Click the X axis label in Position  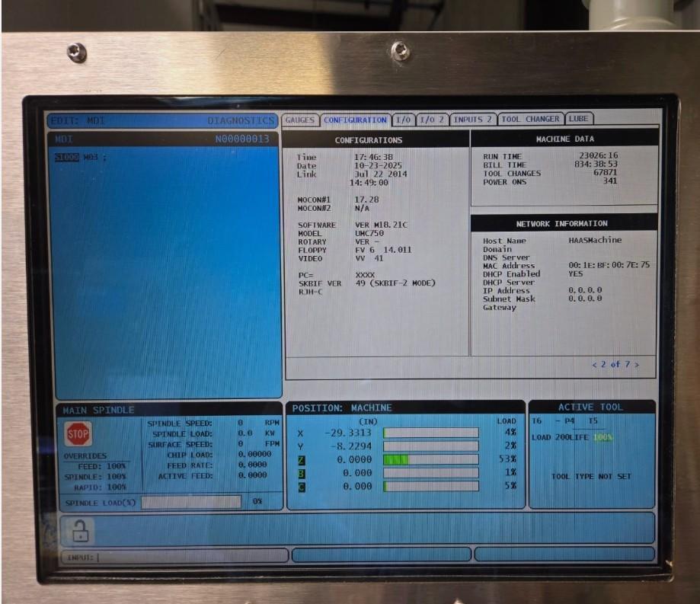click(x=300, y=433)
